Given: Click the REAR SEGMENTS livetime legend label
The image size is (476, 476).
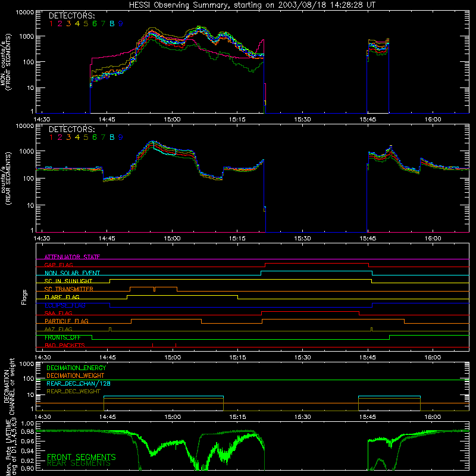Looking at the screenshot, I should pos(79,463).
